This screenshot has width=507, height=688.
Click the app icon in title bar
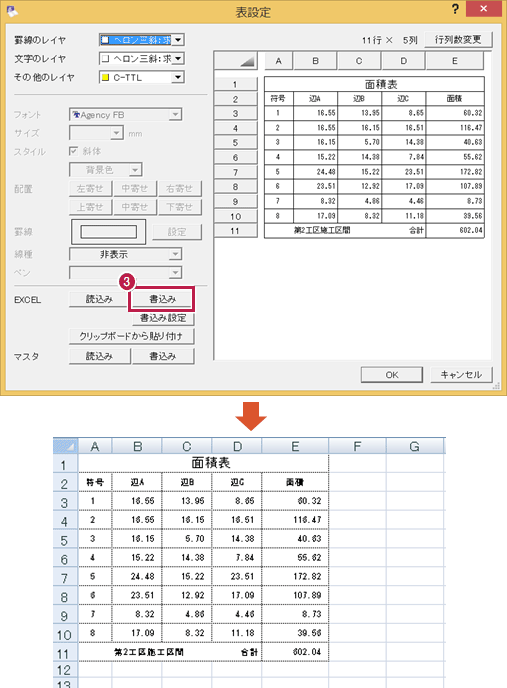click(12, 11)
